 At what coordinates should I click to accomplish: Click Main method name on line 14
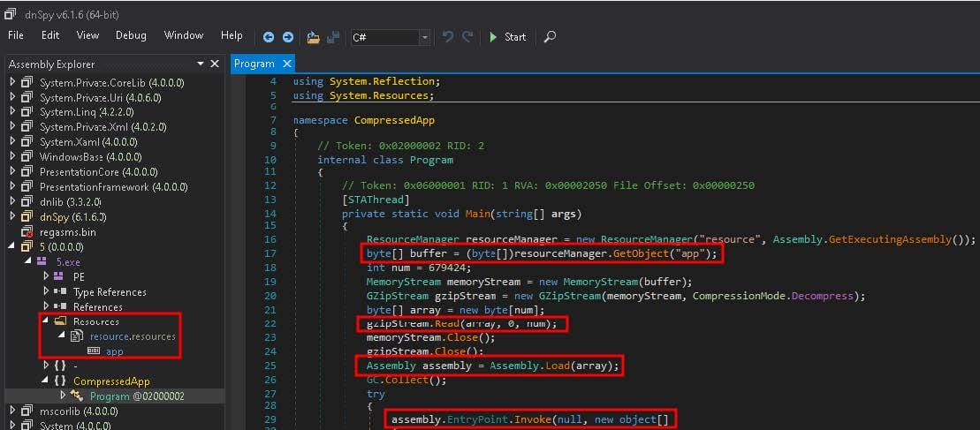click(477, 214)
